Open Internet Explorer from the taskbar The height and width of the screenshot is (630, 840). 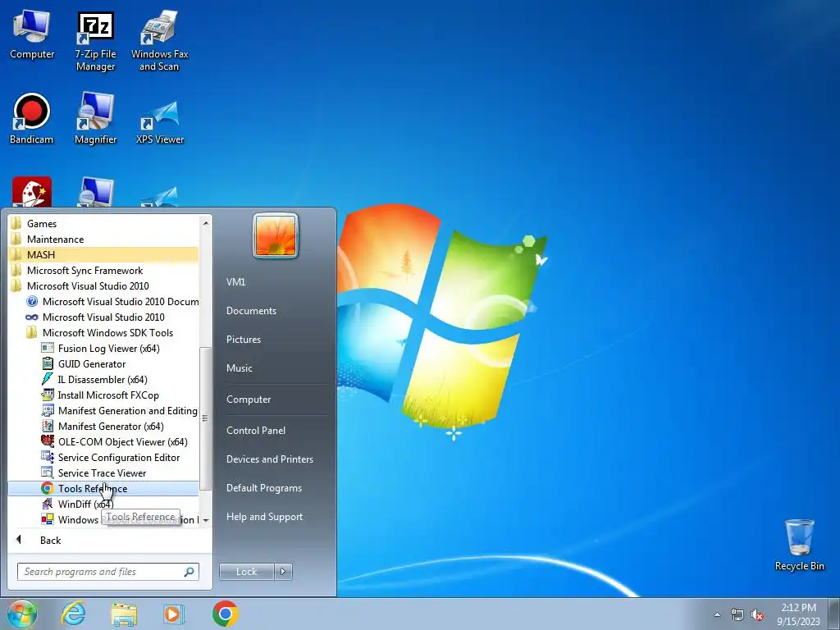(x=73, y=614)
